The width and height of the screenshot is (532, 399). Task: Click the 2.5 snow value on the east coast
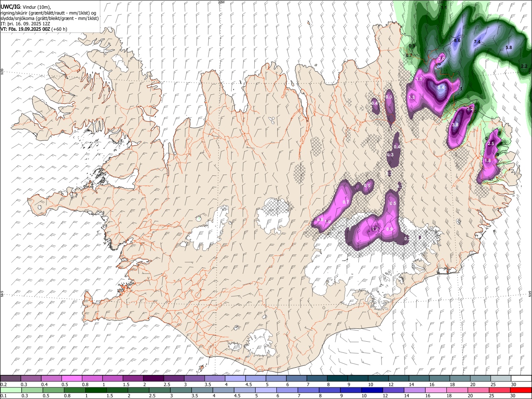click(490, 143)
